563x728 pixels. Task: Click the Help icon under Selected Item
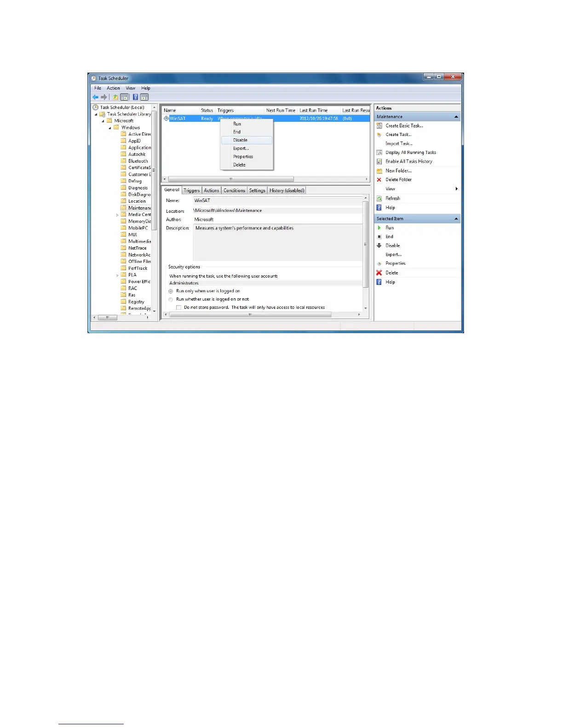point(379,282)
